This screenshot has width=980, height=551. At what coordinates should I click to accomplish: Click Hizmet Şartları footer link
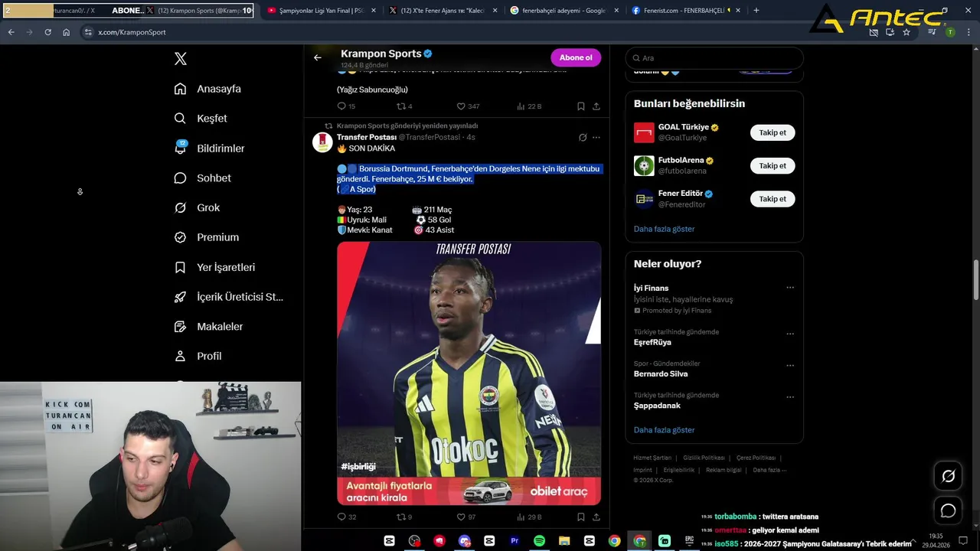652,458
